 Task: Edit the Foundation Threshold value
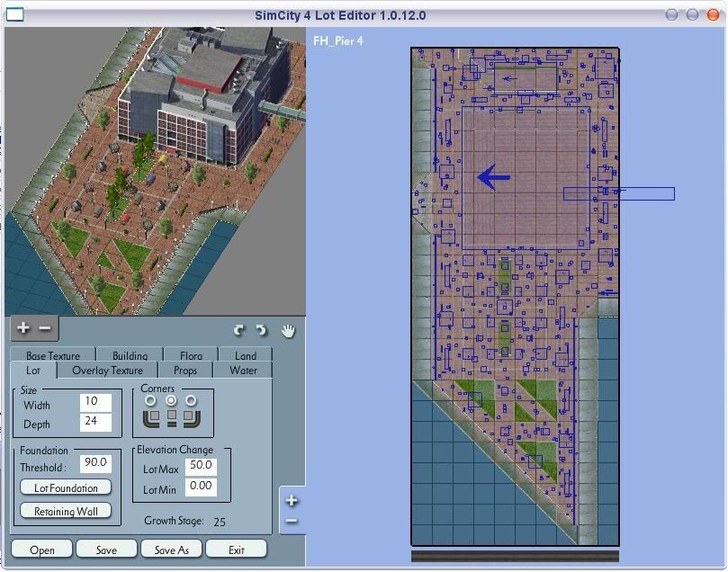[x=95, y=463]
